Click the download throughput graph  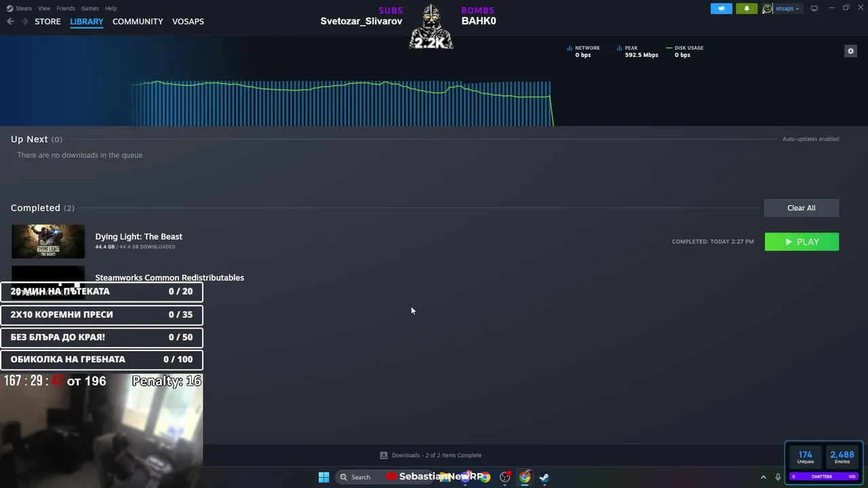[341, 103]
